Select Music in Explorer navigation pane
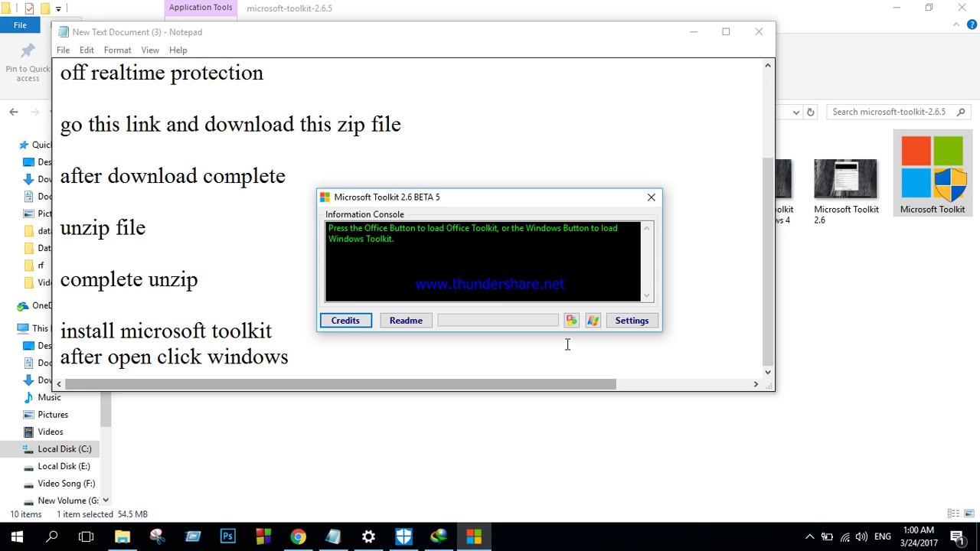The image size is (980, 551). 50,397
